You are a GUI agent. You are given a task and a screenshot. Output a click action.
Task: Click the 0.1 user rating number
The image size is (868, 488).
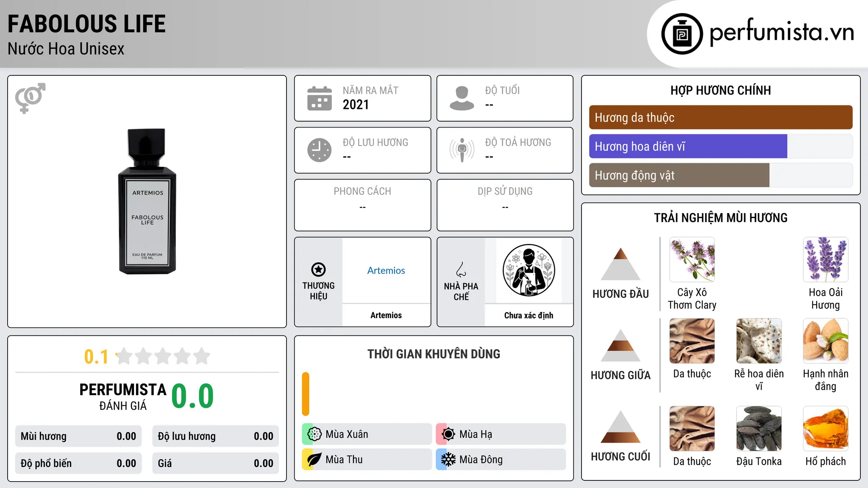(96, 357)
